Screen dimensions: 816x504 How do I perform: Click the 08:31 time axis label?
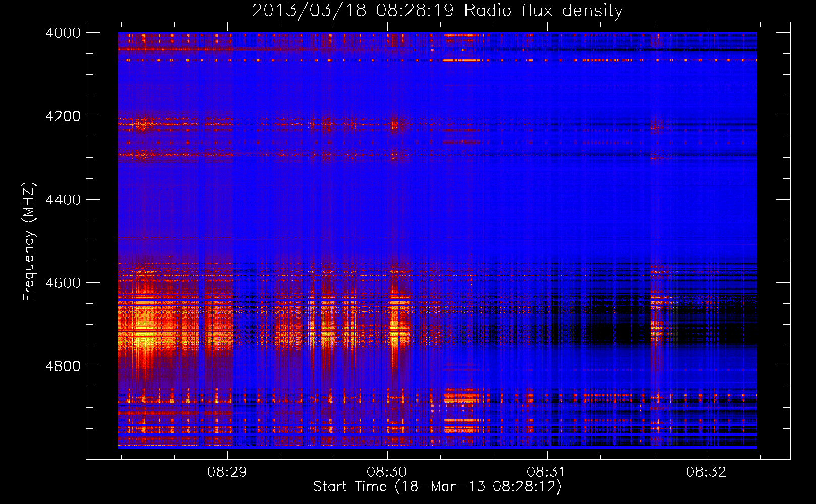point(546,472)
